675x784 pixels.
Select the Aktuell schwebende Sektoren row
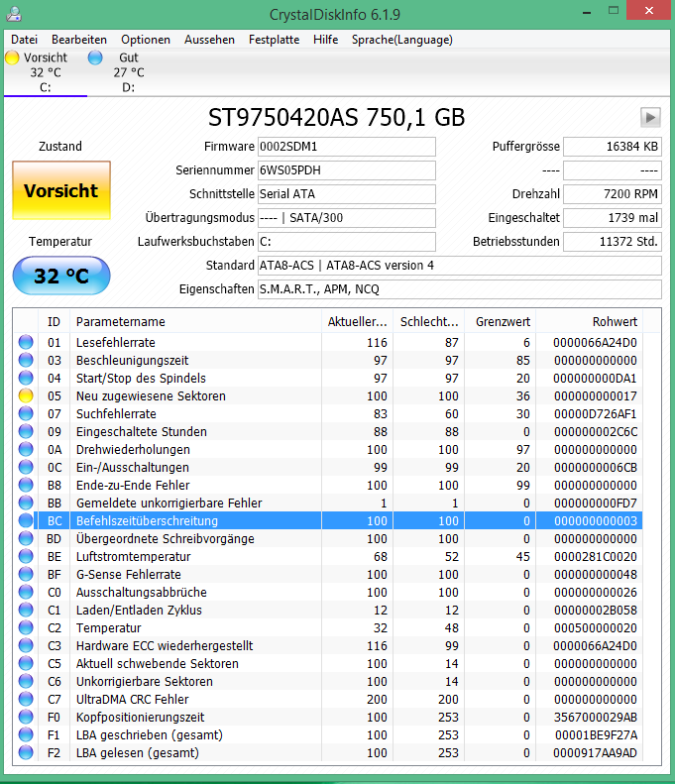[329, 663]
